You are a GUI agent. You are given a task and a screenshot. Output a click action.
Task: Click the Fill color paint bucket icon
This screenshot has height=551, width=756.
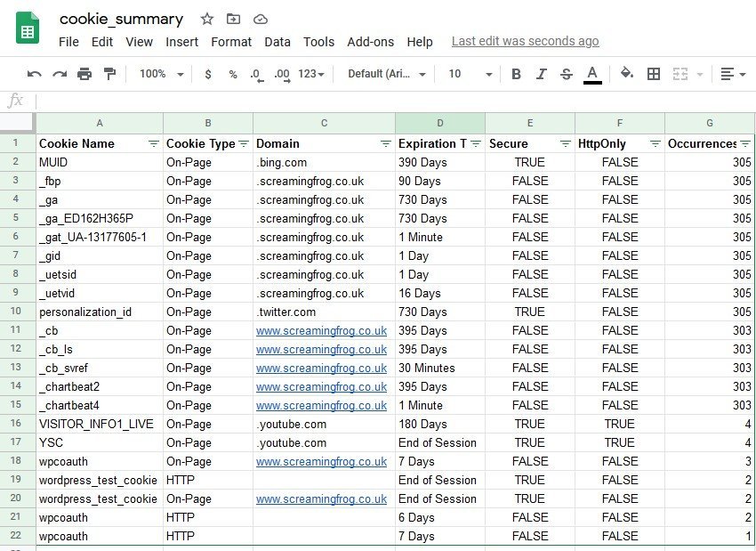(626, 74)
